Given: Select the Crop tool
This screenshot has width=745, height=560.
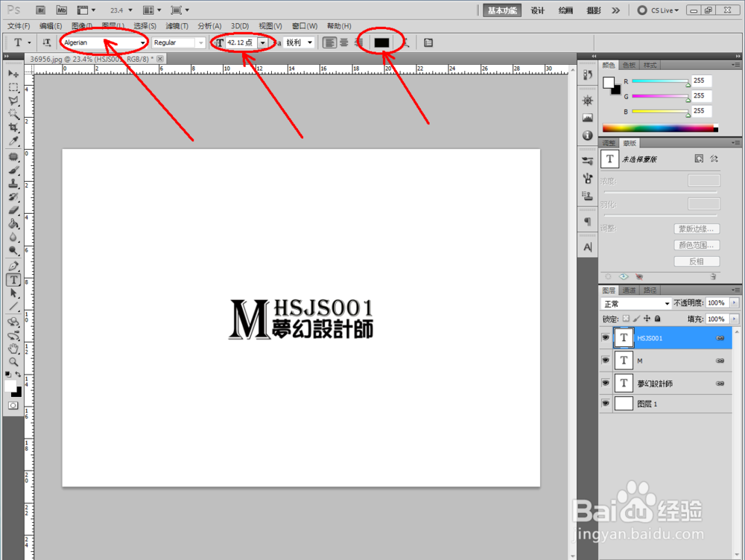Looking at the screenshot, I should click(13, 127).
